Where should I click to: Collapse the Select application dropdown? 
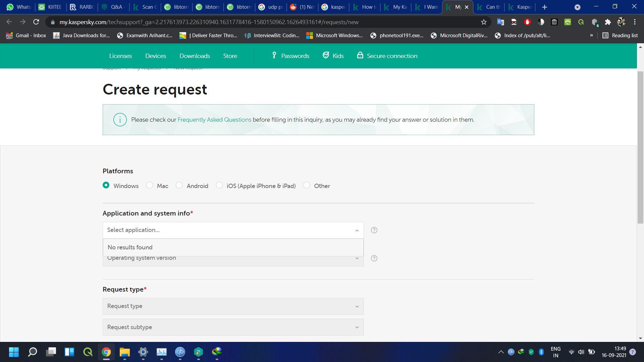pyautogui.click(x=357, y=230)
